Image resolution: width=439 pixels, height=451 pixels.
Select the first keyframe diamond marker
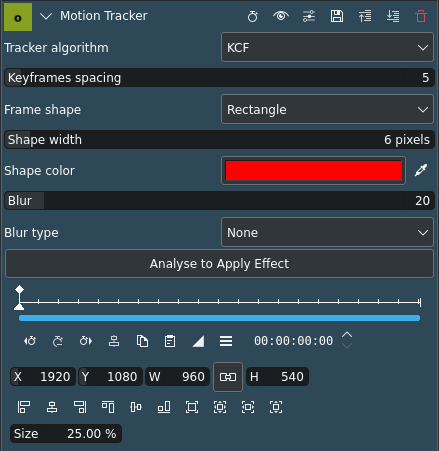point(19,289)
